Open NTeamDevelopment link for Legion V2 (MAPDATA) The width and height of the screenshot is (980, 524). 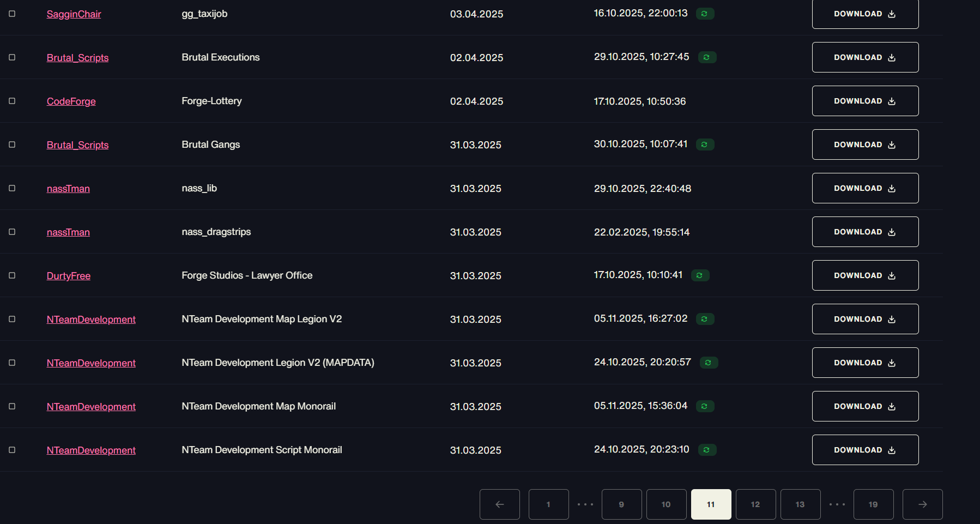pyautogui.click(x=91, y=363)
